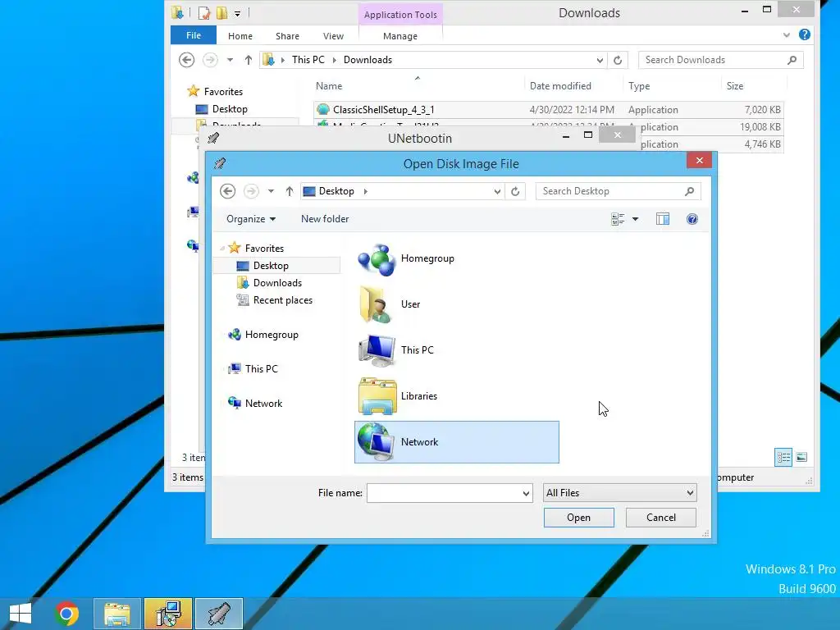Click the Search Desktop field
The width and height of the screenshot is (840, 630).
click(x=610, y=191)
